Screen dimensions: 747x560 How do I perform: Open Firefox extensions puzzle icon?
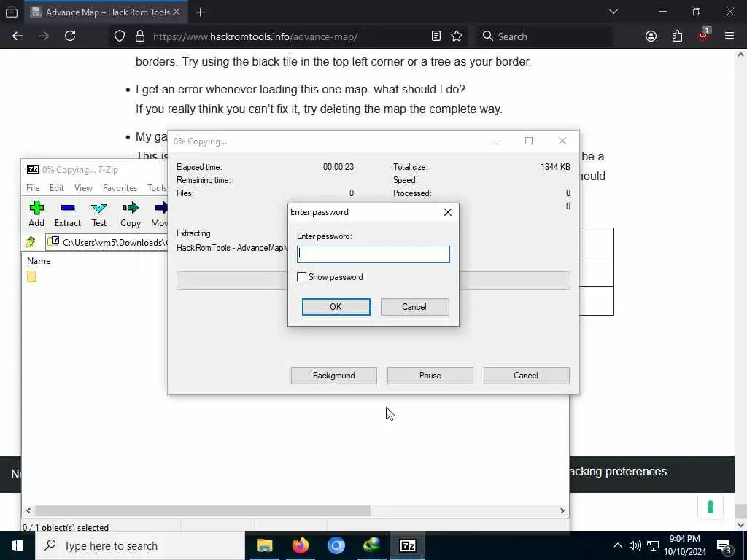(x=678, y=36)
